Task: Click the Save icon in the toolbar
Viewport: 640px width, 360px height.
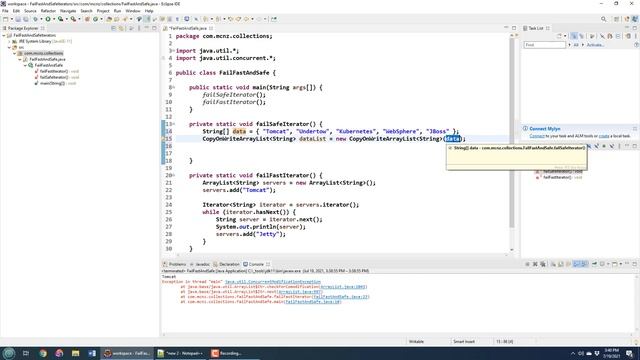Action: coord(18,19)
